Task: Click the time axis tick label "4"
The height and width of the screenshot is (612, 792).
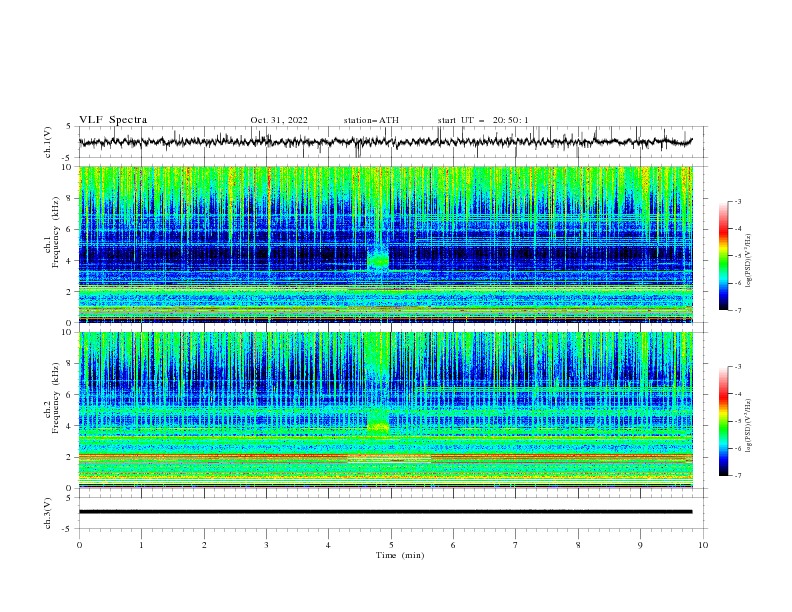Action: [328, 545]
